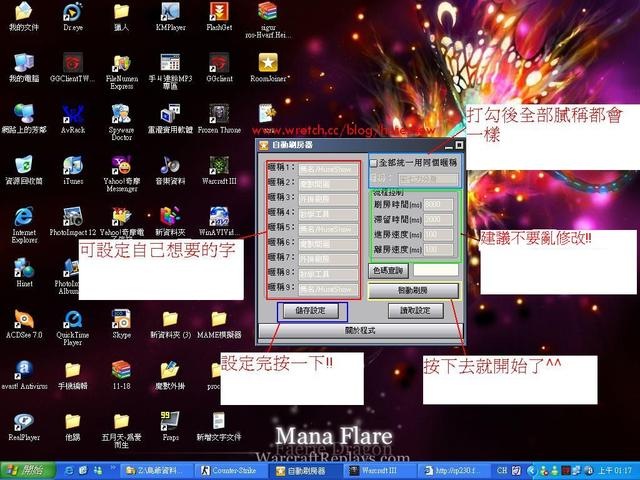
Task: Open MAME模擬器 folder
Action: coord(219,324)
